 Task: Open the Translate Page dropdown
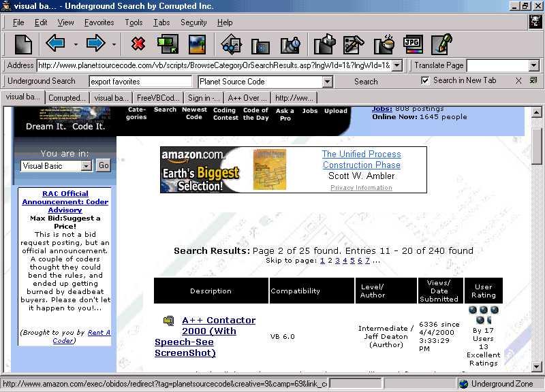point(533,65)
